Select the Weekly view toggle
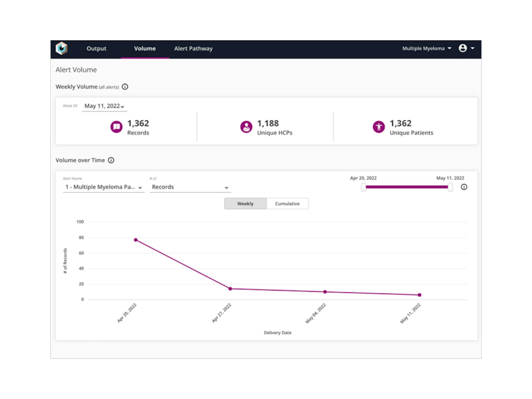The height and width of the screenshot is (399, 532). tap(245, 203)
